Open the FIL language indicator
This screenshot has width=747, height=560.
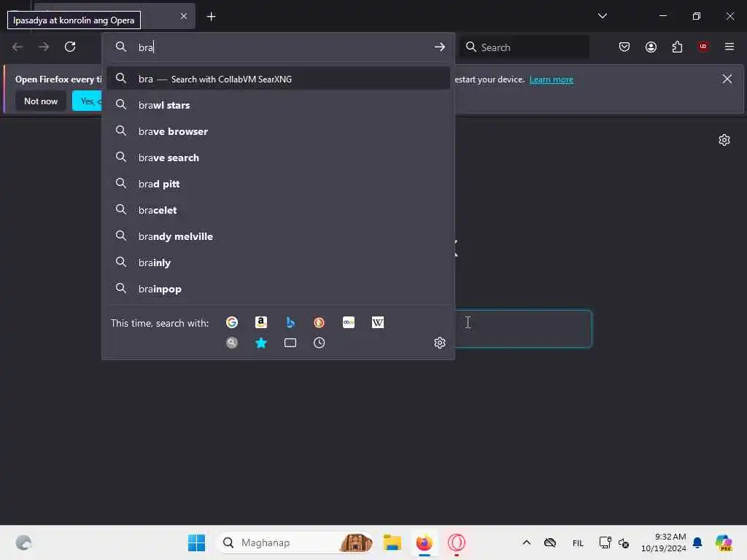(x=578, y=542)
